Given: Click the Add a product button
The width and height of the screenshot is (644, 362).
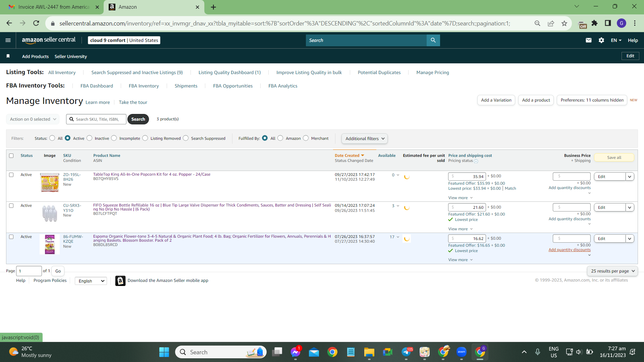Looking at the screenshot, I should (536, 100).
